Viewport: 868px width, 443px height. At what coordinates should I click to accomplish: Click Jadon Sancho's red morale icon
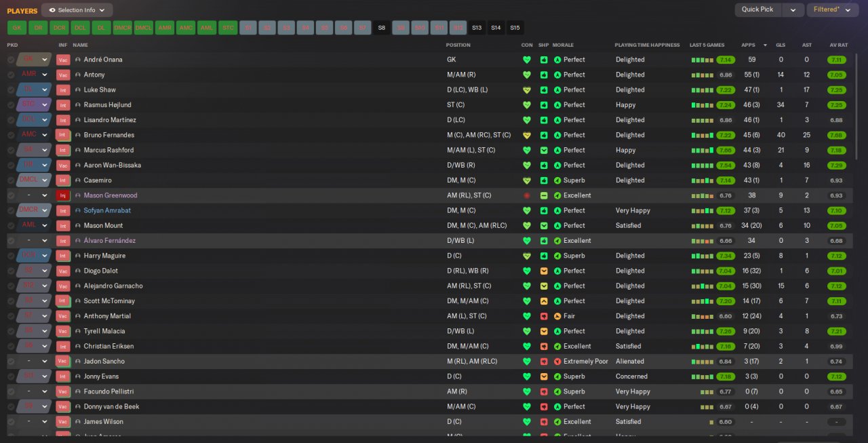[x=557, y=361]
